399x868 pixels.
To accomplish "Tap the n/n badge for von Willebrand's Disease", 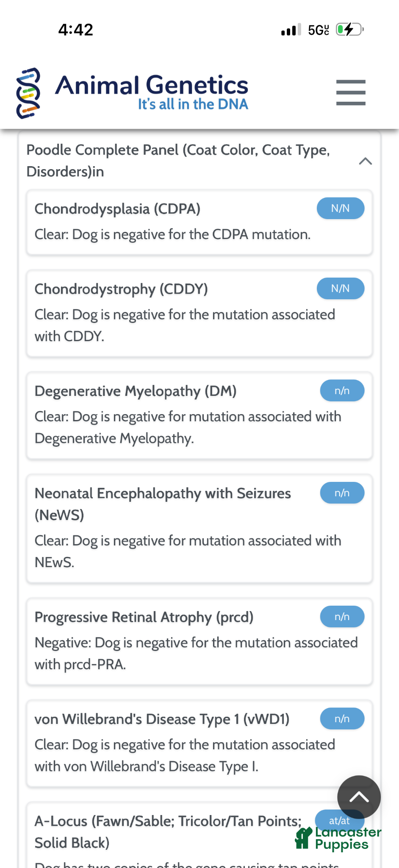I will (x=342, y=719).
